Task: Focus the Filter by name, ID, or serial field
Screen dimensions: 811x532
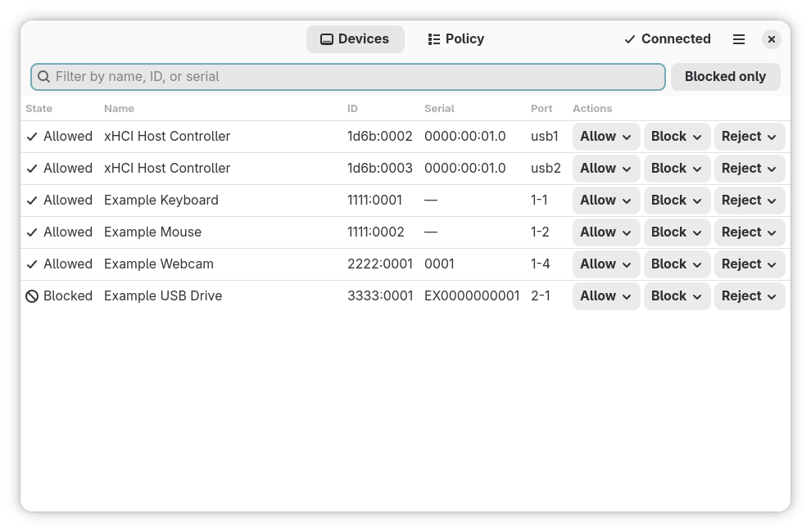Action: click(348, 76)
